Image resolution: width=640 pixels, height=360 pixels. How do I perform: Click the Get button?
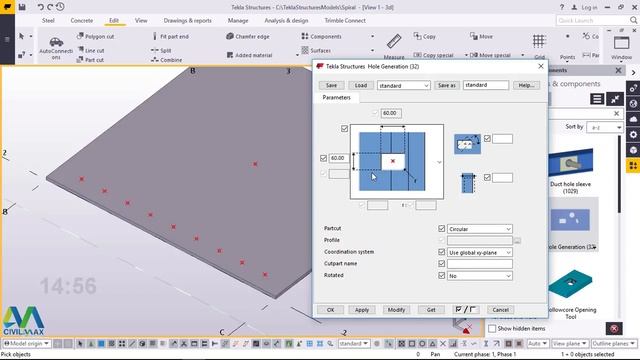(431, 310)
